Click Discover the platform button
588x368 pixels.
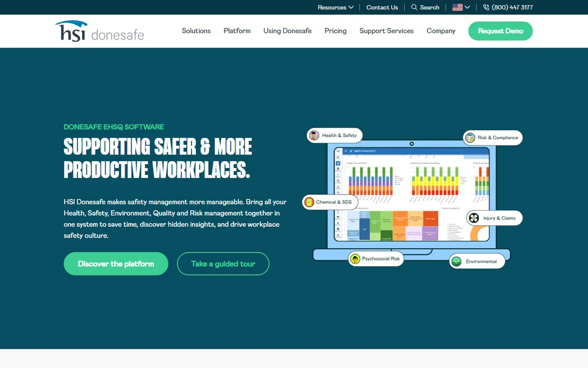coord(116,264)
